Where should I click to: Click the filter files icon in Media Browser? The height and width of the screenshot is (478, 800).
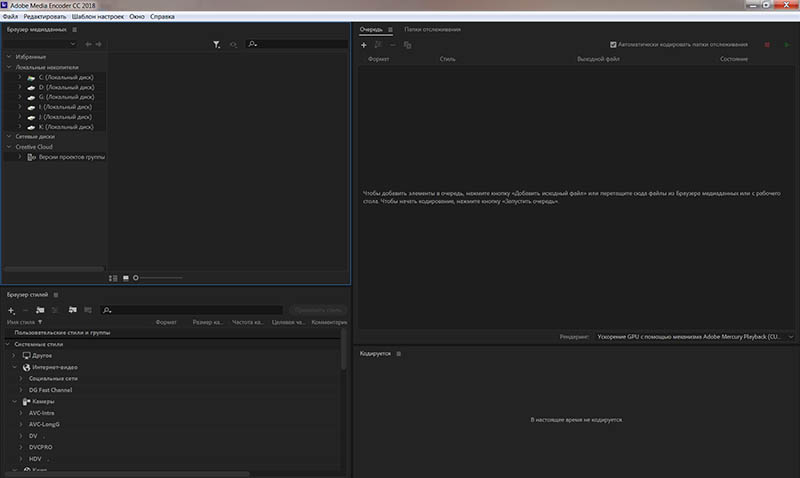click(216, 45)
